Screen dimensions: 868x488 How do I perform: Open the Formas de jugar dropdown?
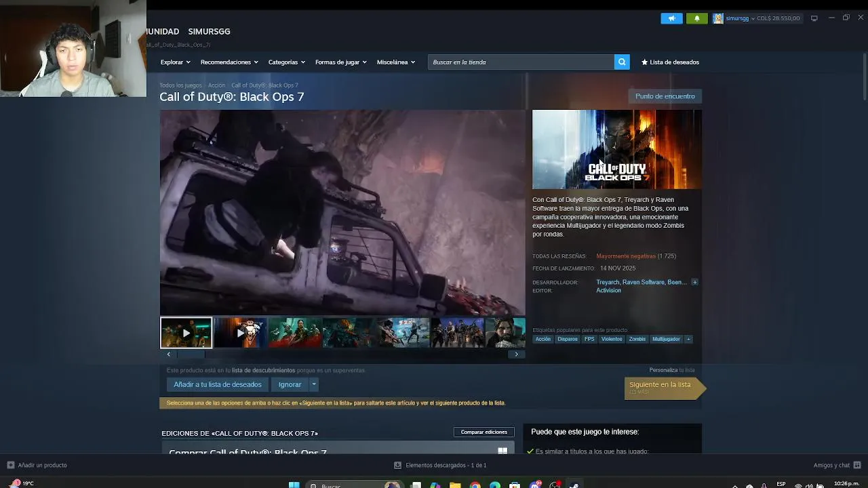point(340,62)
